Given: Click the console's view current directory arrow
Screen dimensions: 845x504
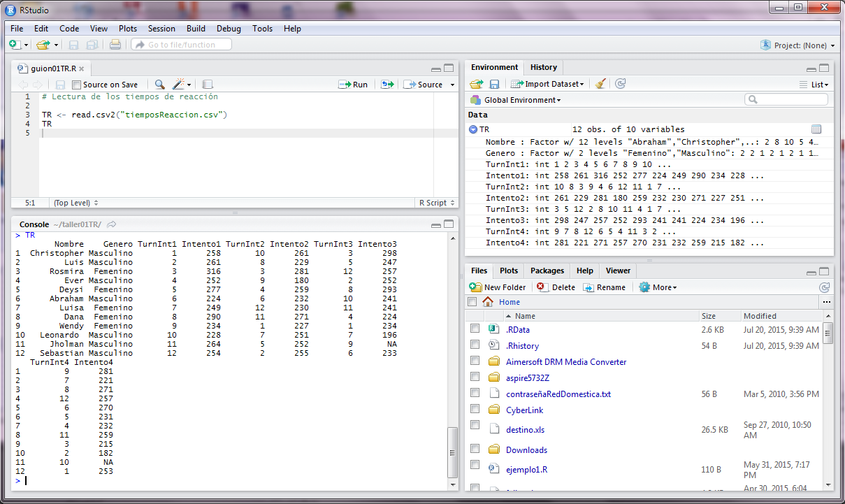Looking at the screenshot, I should (111, 224).
